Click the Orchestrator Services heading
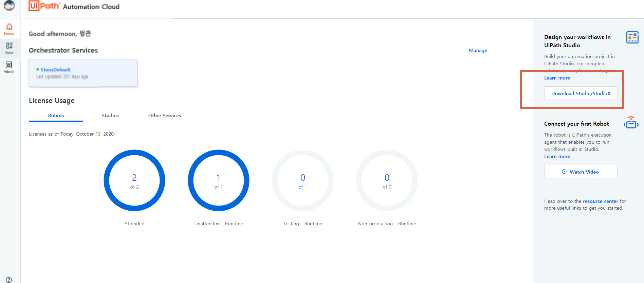The width and height of the screenshot is (644, 283). coord(63,50)
